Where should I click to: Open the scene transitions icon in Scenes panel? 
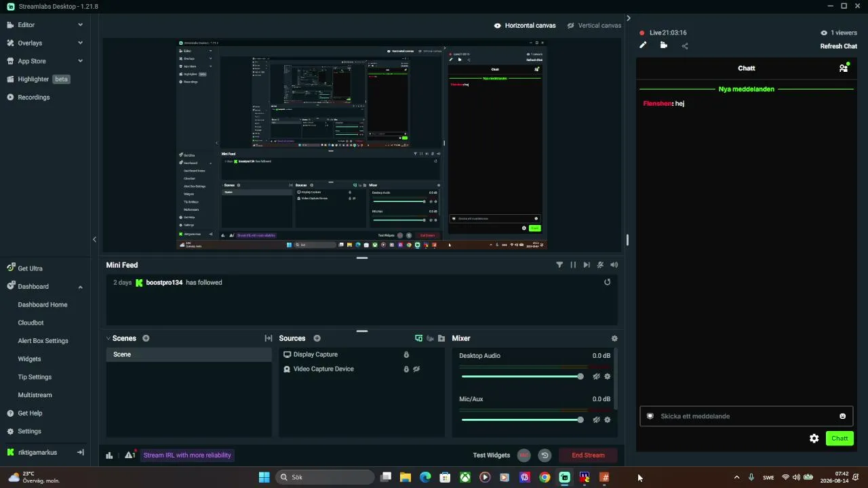pos(269,338)
